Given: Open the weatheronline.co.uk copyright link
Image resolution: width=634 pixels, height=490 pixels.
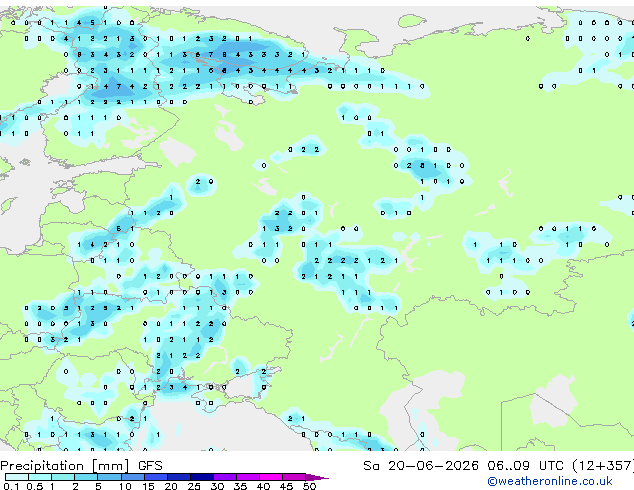Looking at the screenshot, I should tap(549, 481).
